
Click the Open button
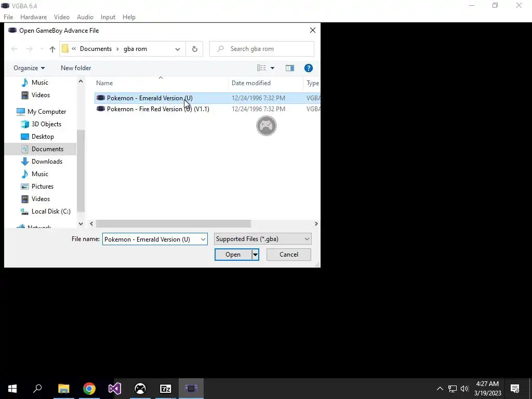(x=233, y=255)
